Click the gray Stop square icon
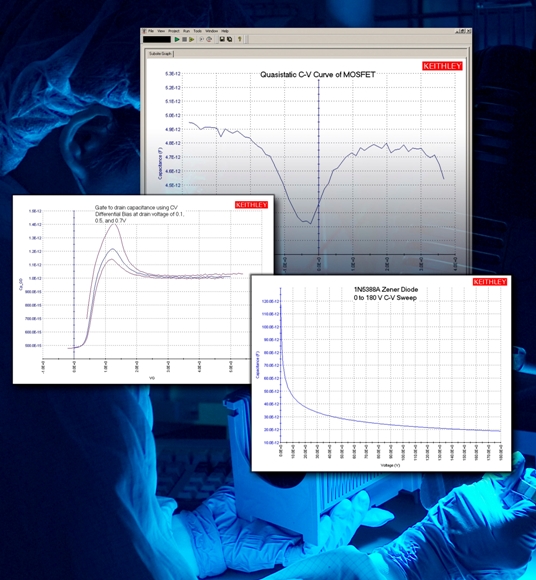The width and height of the screenshot is (536, 580). (x=184, y=39)
